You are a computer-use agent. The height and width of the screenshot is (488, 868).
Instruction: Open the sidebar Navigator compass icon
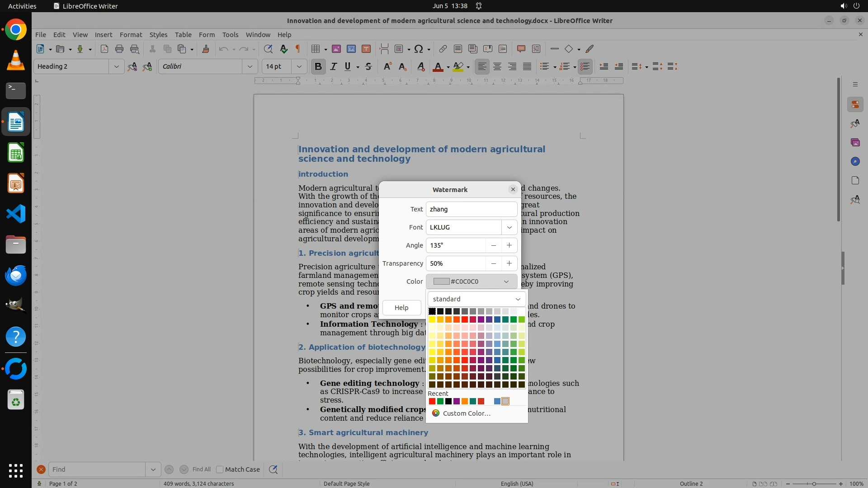(x=855, y=161)
